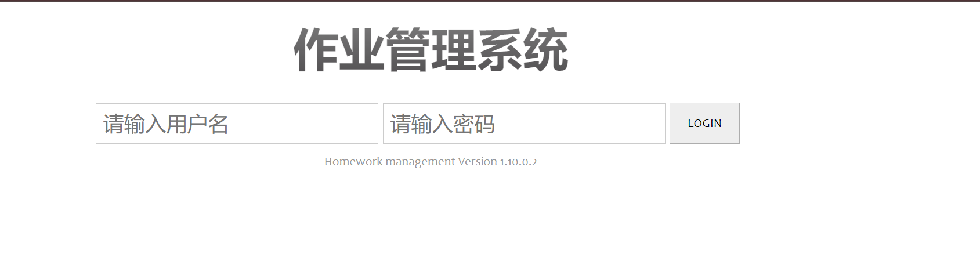Place cursor in the 用户名 text box
This screenshot has width=980, height=276.
[237, 124]
